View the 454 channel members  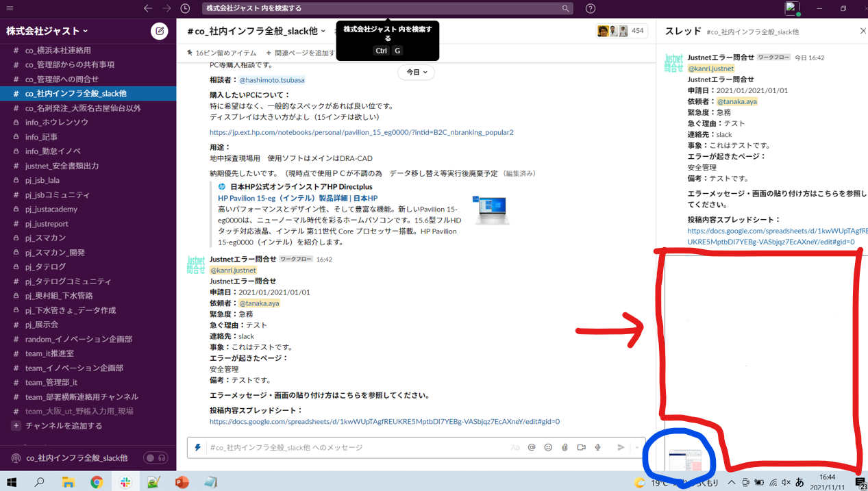tap(621, 31)
